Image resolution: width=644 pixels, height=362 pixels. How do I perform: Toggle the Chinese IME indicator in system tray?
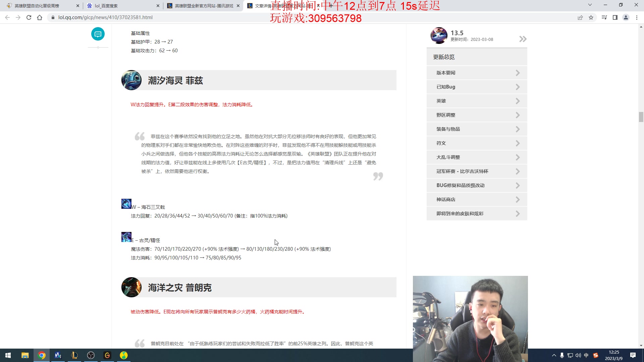(586, 355)
